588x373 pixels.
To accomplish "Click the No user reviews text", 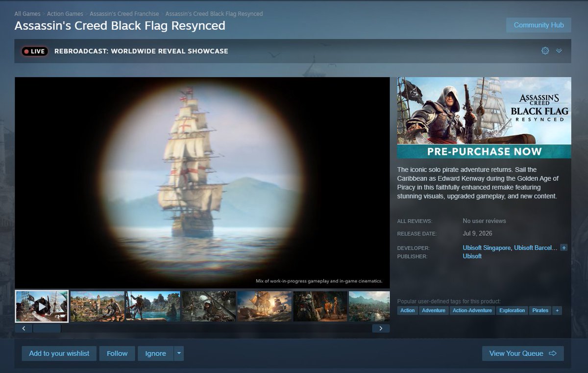I will tap(484, 221).
